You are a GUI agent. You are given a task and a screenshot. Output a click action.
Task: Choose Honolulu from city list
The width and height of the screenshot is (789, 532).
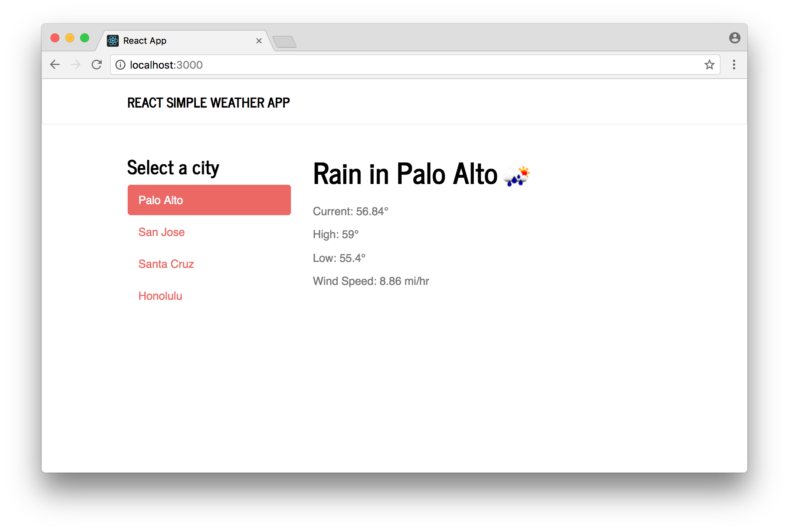[160, 296]
